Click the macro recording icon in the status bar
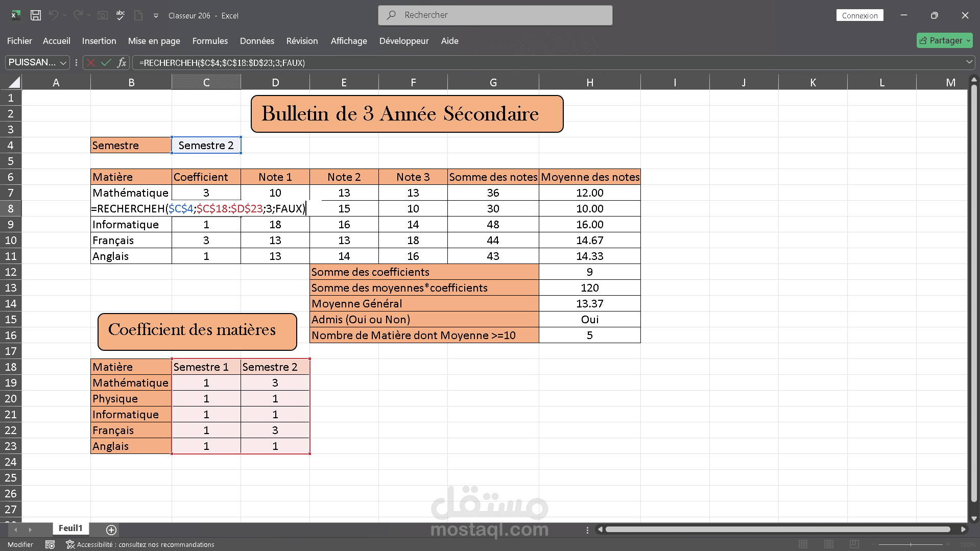Screen dimensions: 980x551 coord(50,544)
